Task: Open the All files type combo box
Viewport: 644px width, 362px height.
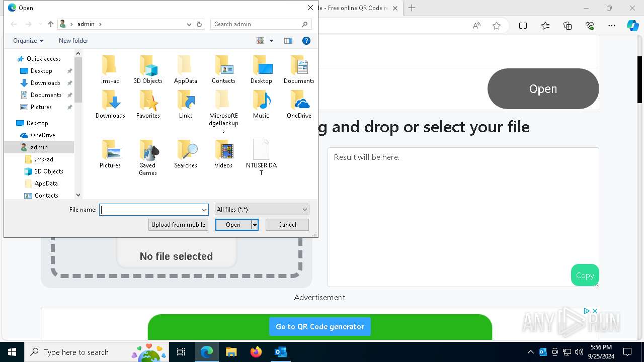Action: (262, 210)
